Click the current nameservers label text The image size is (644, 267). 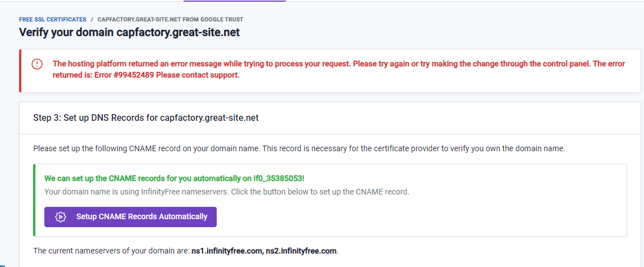[x=111, y=250]
